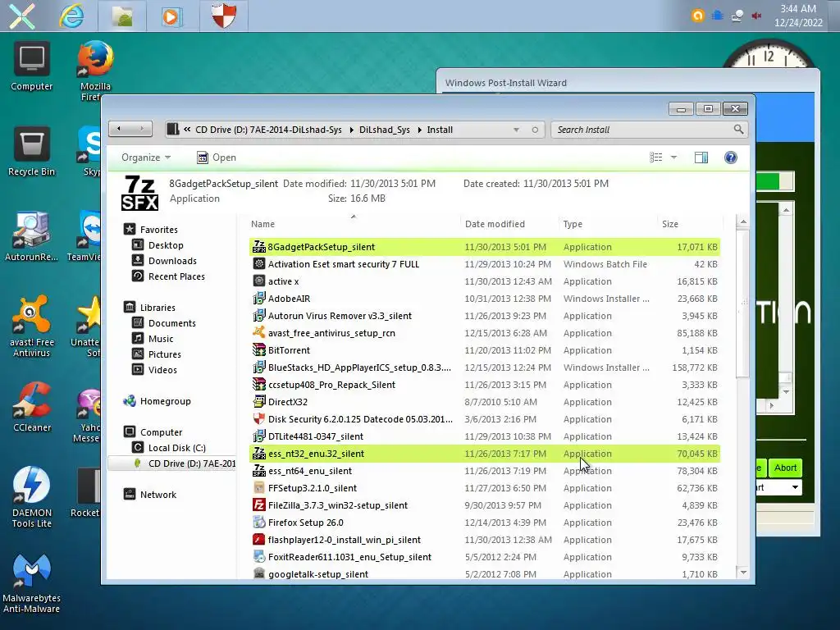The height and width of the screenshot is (630, 840).
Task: Expand breadcrumb arrow after CD Drive
Action: (351, 130)
